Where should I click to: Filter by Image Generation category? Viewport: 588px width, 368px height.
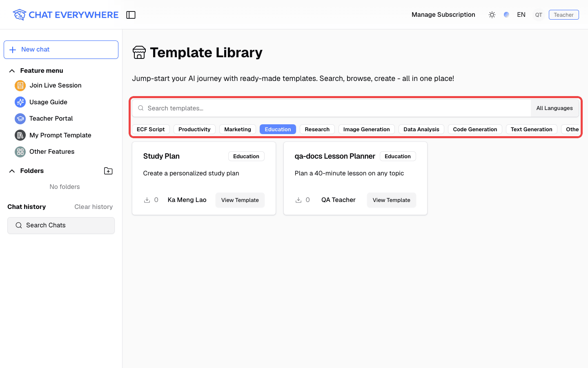pyautogui.click(x=367, y=129)
